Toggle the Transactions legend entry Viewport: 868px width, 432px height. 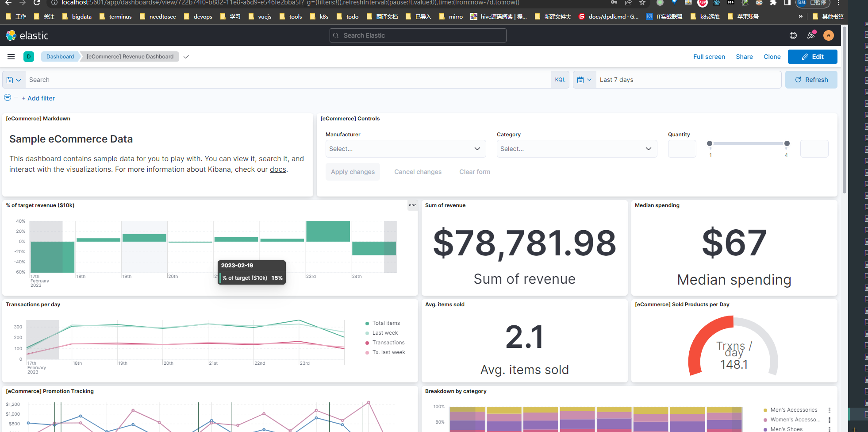point(385,343)
